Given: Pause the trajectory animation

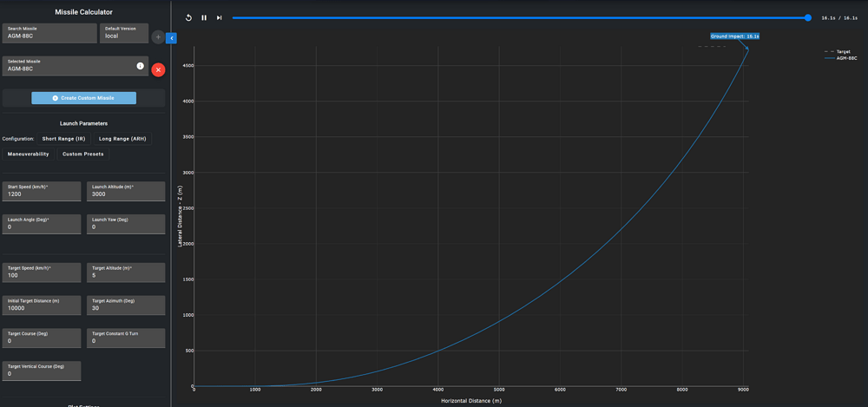Looking at the screenshot, I should (x=204, y=17).
